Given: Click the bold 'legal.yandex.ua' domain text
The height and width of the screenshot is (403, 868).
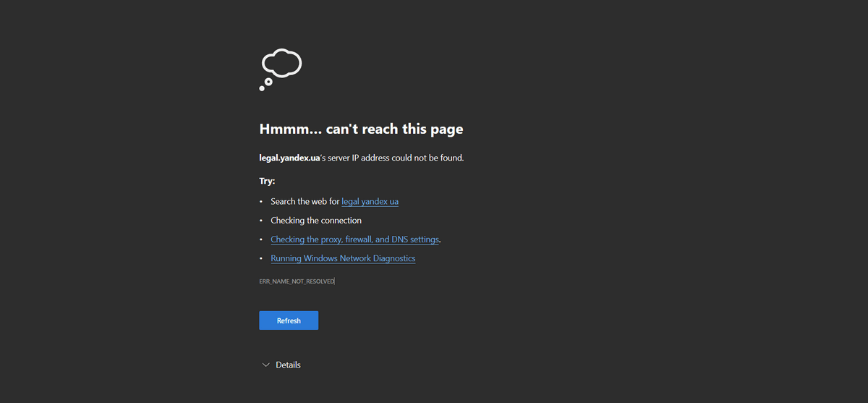Looking at the screenshot, I should [x=289, y=158].
